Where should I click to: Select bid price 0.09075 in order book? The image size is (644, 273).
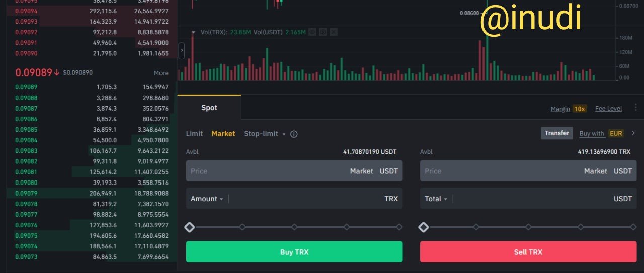point(26,236)
